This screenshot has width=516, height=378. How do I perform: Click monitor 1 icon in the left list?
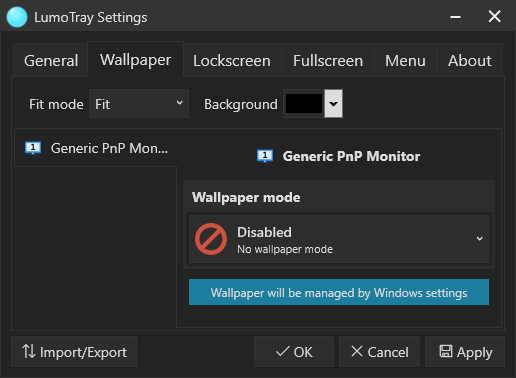pos(33,148)
